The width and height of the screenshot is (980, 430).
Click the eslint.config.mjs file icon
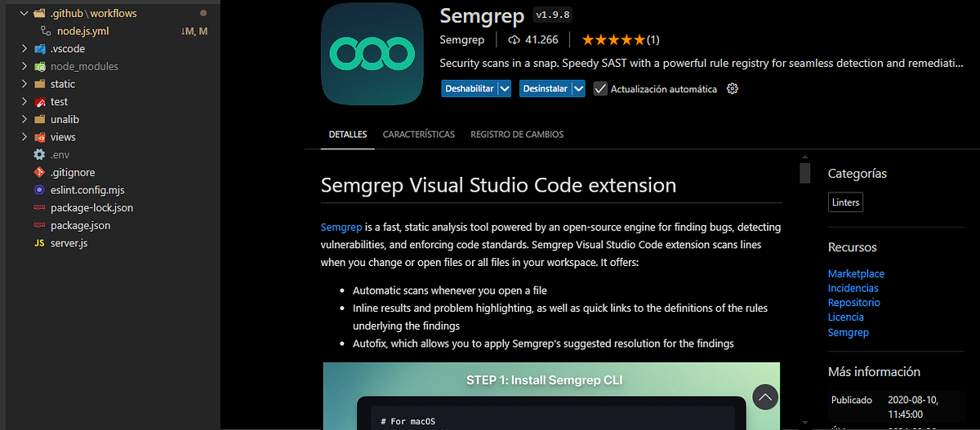[38, 190]
